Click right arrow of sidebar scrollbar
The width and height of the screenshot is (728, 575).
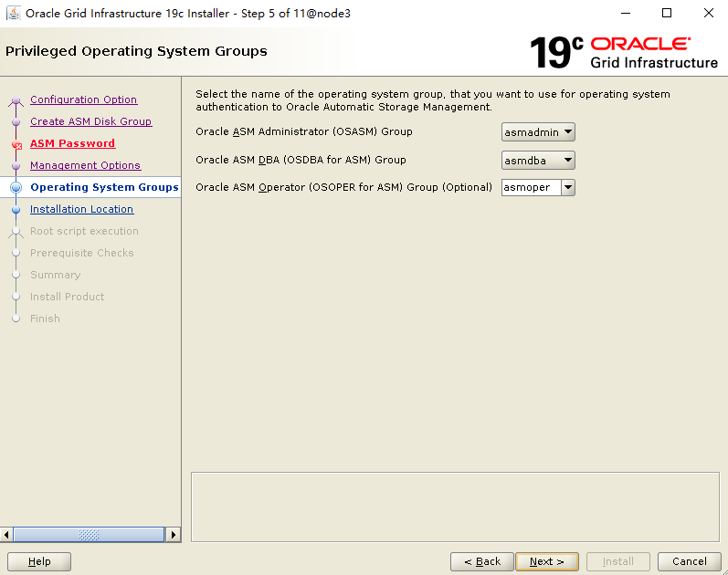coord(174,535)
